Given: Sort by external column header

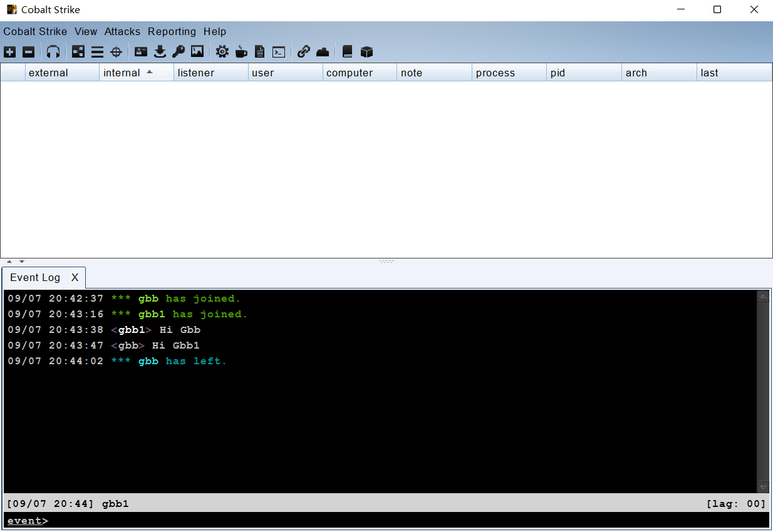Looking at the screenshot, I should (x=62, y=73).
